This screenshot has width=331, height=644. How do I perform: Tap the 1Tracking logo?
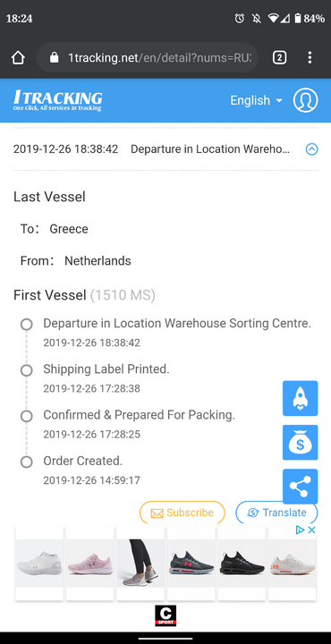click(x=57, y=100)
